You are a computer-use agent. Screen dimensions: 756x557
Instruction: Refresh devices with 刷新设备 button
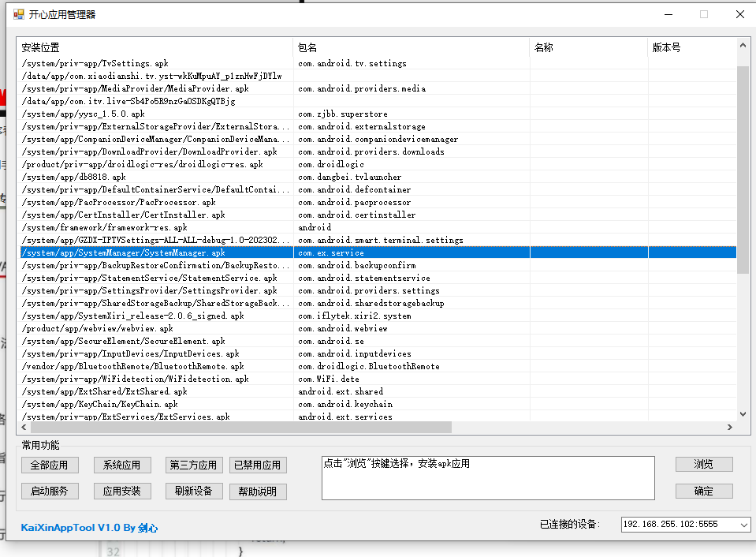pos(194,491)
